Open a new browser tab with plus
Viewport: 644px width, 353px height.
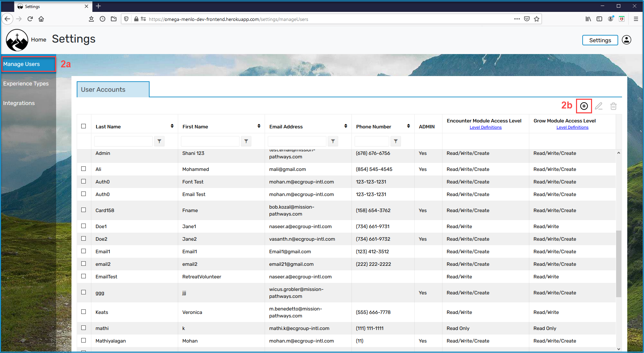coord(98,6)
